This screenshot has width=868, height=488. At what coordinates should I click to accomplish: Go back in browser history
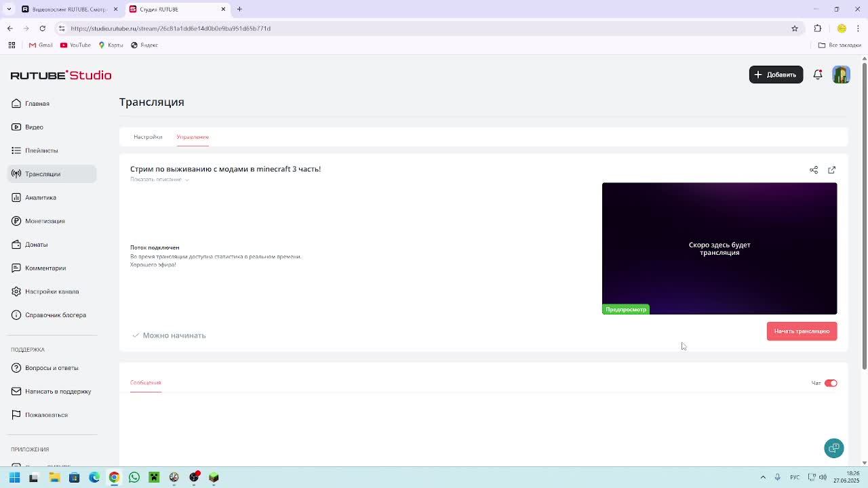tap(10, 28)
